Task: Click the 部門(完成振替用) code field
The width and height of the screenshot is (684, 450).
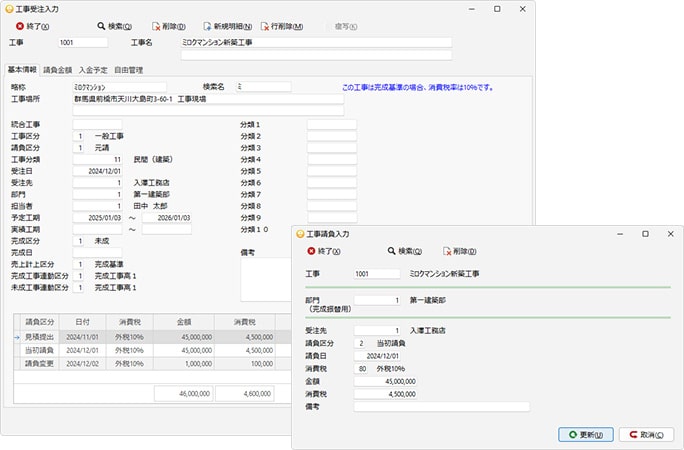Action: 377,300
